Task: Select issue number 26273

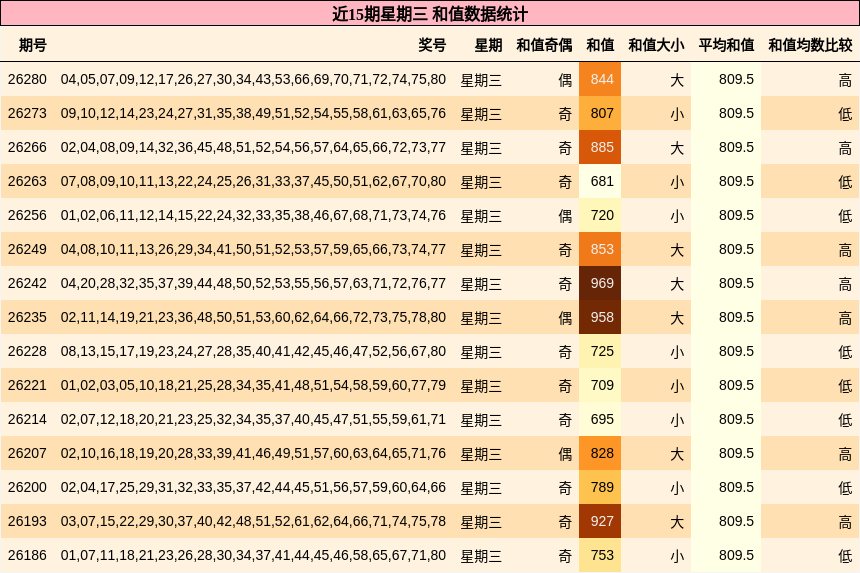Action: click(x=27, y=114)
